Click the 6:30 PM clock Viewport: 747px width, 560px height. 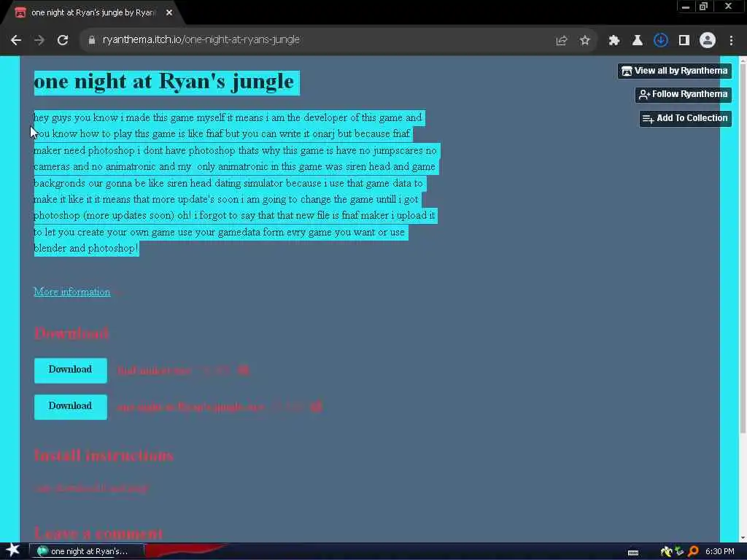(719, 551)
